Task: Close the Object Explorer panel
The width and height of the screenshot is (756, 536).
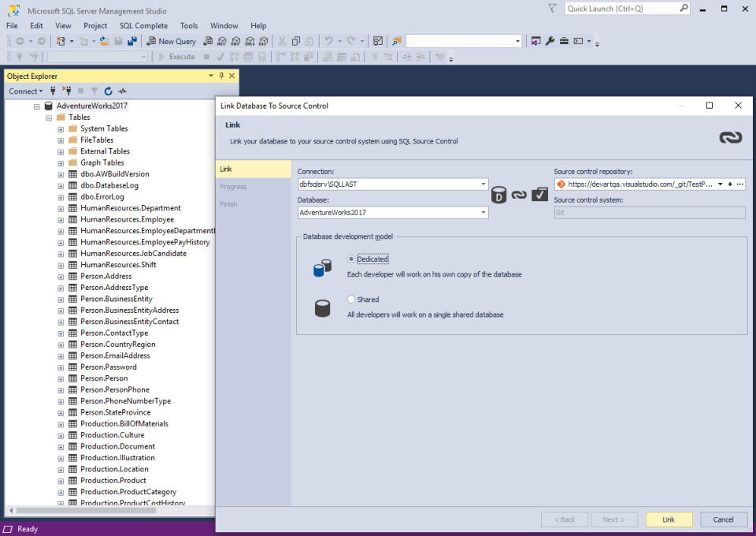Action: coord(232,76)
